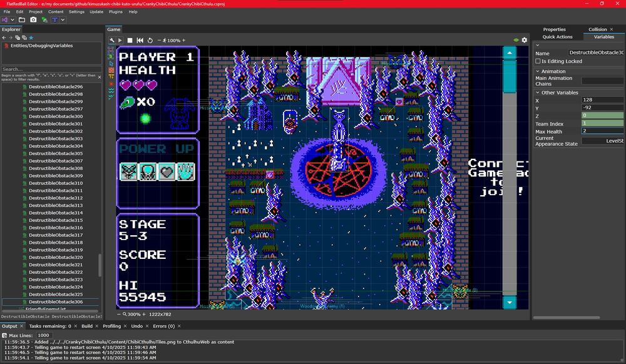626x364 pixels.
Task: Toggle the Is Editing Locked checkbox
Action: click(x=538, y=61)
